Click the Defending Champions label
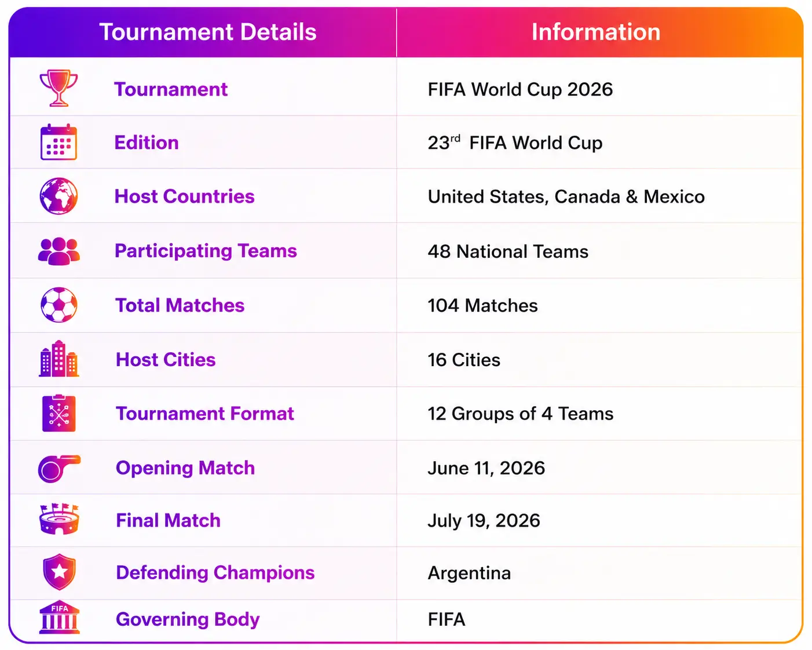 click(x=215, y=572)
